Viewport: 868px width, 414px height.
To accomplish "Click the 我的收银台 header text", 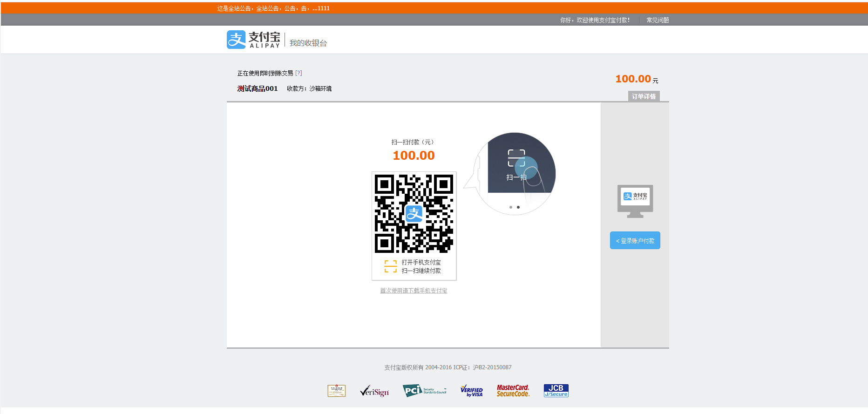I will point(308,43).
